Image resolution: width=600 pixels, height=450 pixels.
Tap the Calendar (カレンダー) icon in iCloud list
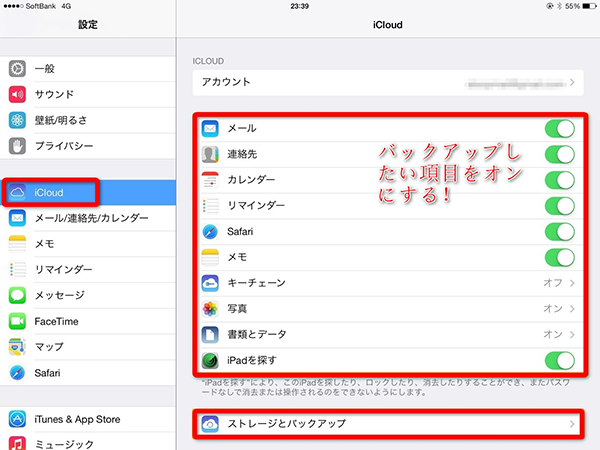[210, 180]
